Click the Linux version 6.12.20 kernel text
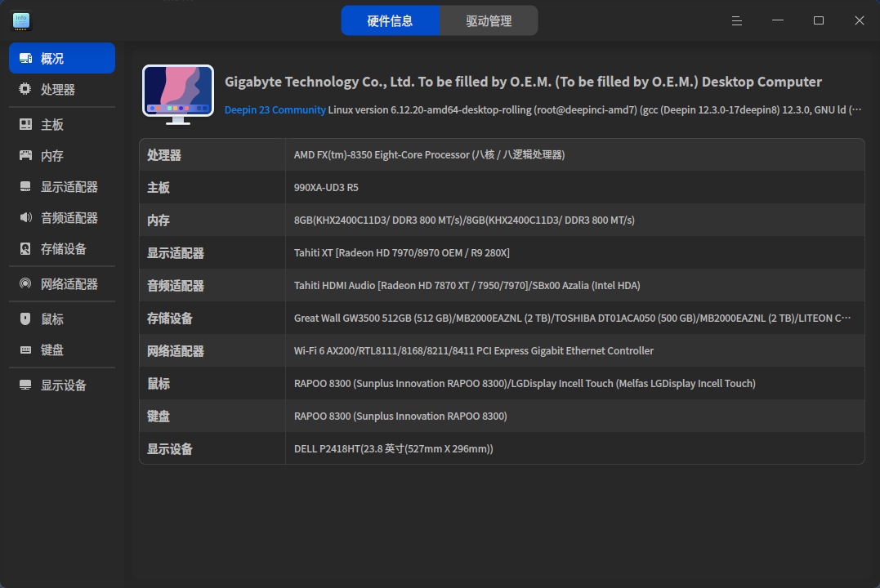 pyautogui.click(x=595, y=110)
